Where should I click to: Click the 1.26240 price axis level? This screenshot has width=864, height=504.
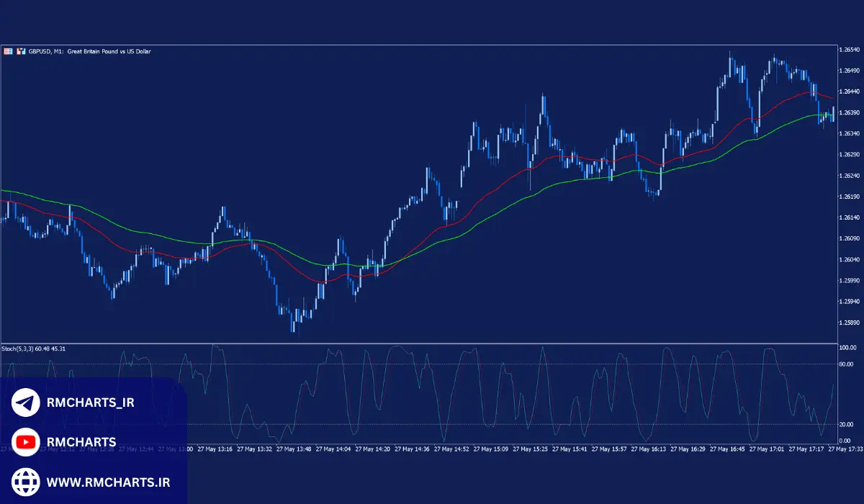coord(850,176)
